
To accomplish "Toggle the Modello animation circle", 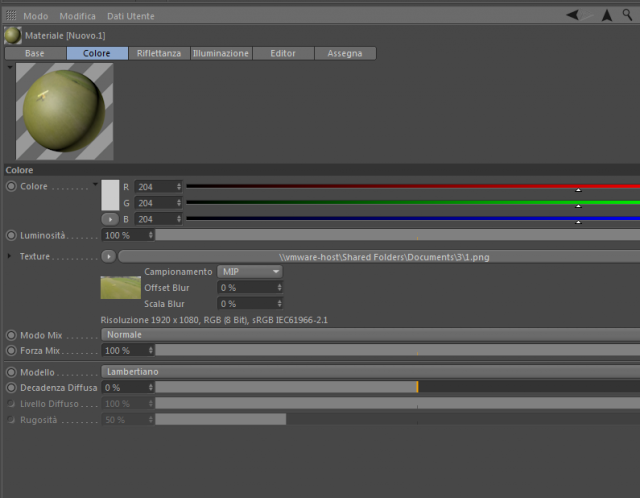I will point(11,372).
